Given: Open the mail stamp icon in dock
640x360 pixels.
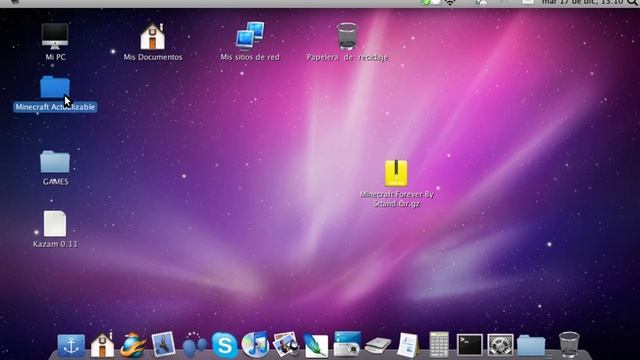Looking at the screenshot, I should [163, 345].
